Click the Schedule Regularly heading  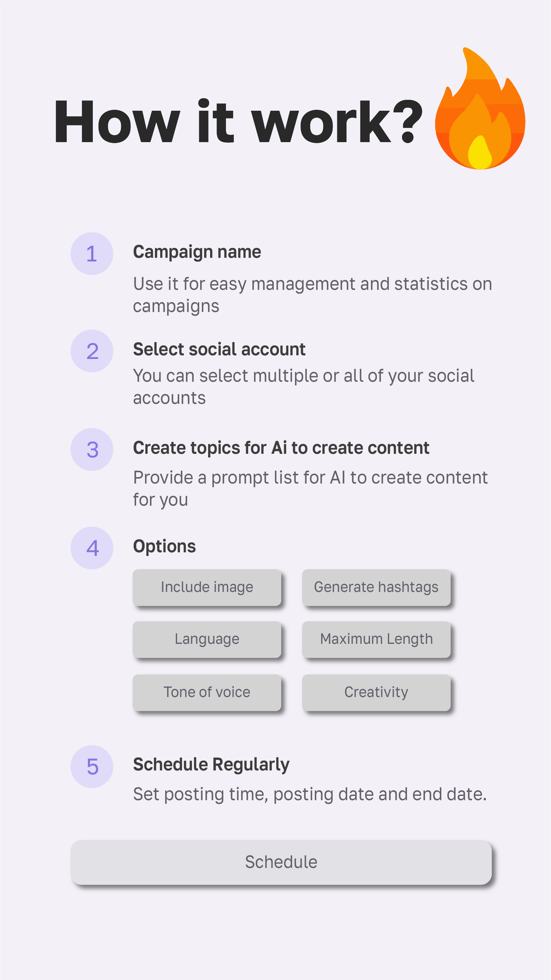(x=211, y=765)
